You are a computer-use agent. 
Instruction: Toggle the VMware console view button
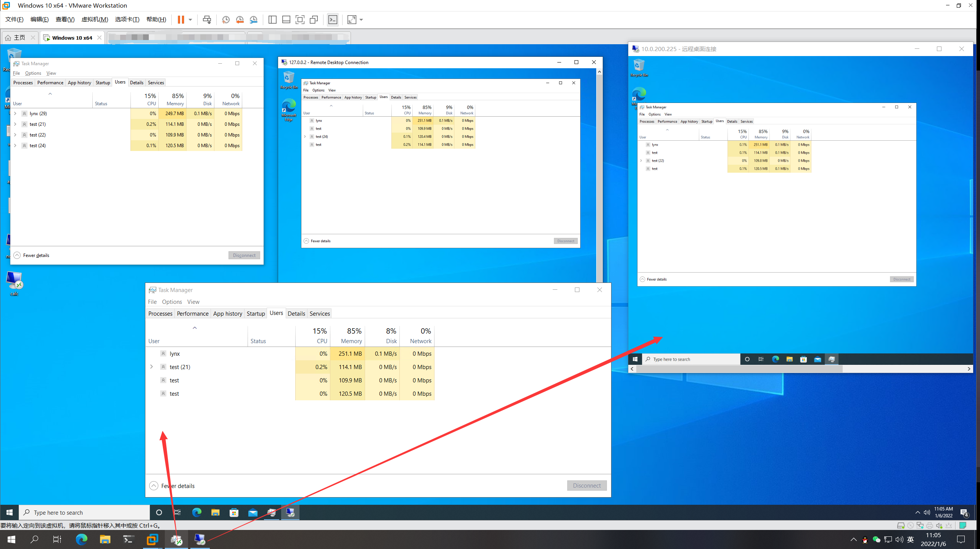click(x=333, y=19)
